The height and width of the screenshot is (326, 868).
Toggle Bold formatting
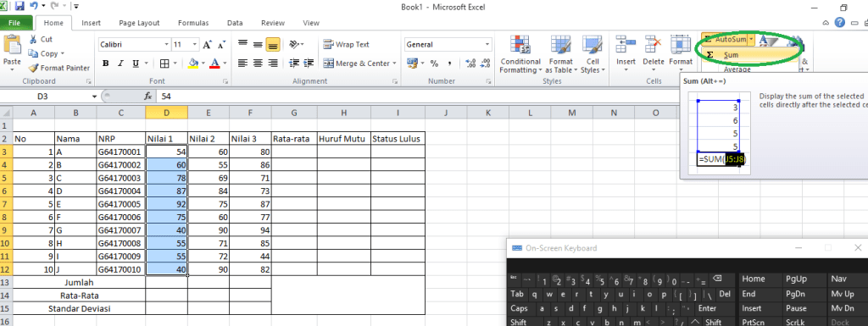click(106, 64)
